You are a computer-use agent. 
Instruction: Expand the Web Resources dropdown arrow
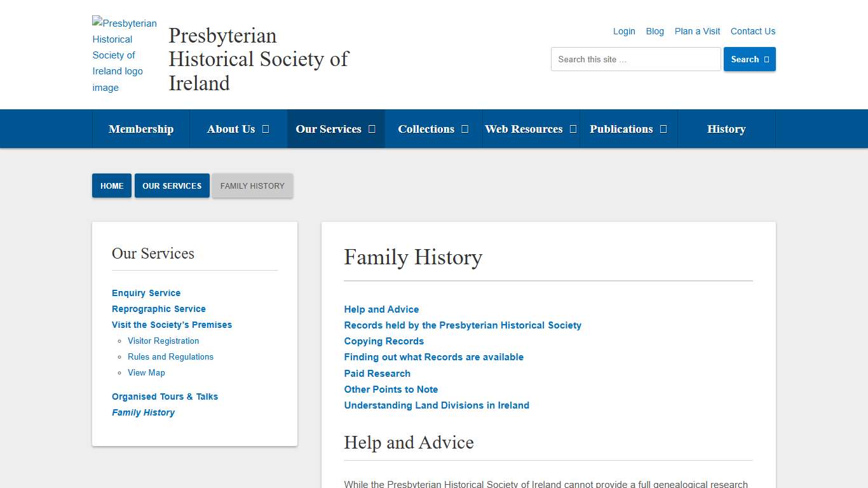[574, 128]
